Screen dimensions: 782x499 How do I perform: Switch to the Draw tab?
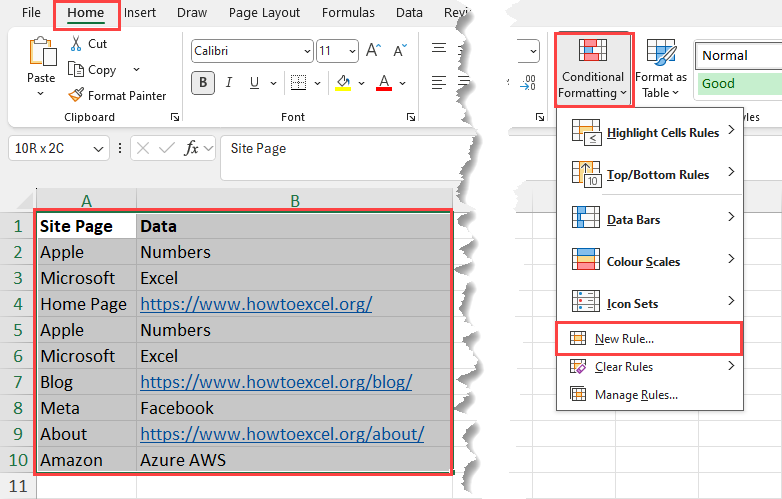pos(192,12)
